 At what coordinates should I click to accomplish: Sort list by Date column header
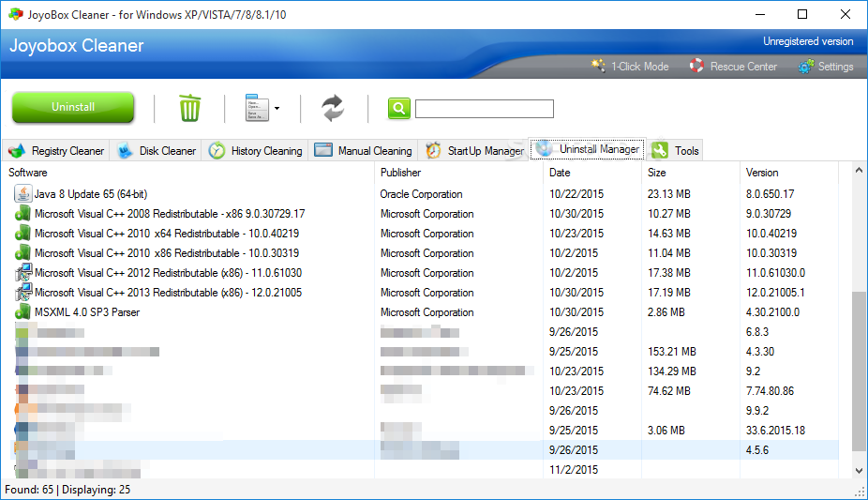tap(560, 173)
